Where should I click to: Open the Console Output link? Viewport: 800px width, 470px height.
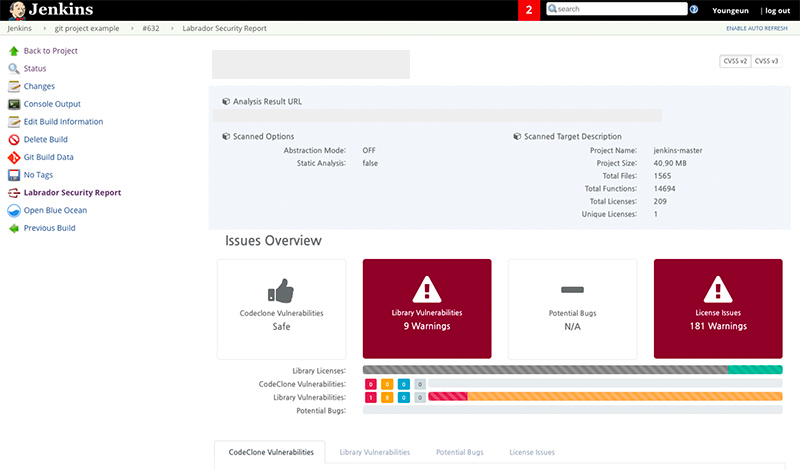[52, 104]
